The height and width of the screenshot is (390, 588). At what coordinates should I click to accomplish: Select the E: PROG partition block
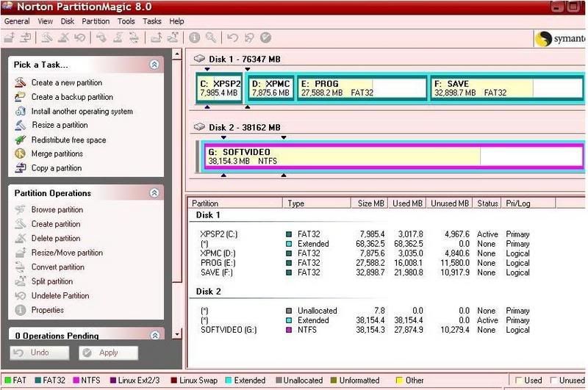(362, 88)
